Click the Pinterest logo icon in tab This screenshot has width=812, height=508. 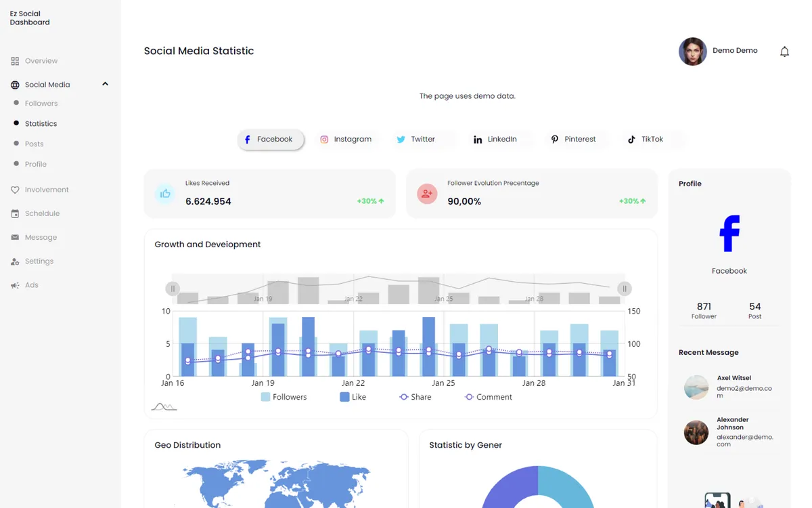[555, 140]
